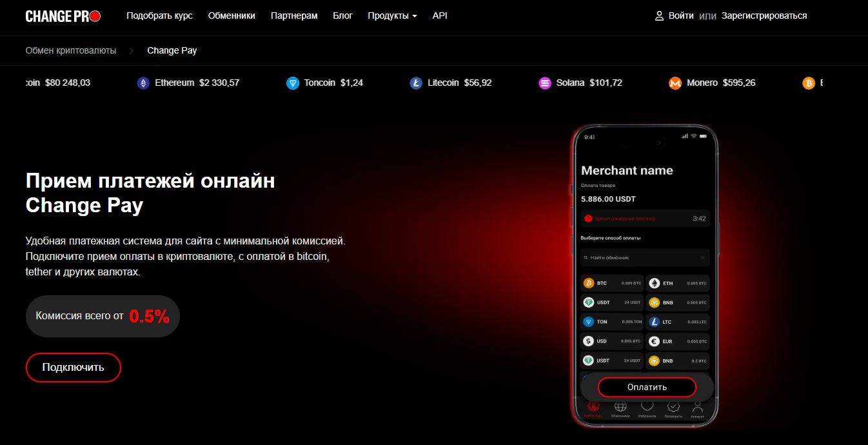The width and height of the screenshot is (868, 445).
Task: Click the Monero price $595,26
Action: tap(739, 83)
